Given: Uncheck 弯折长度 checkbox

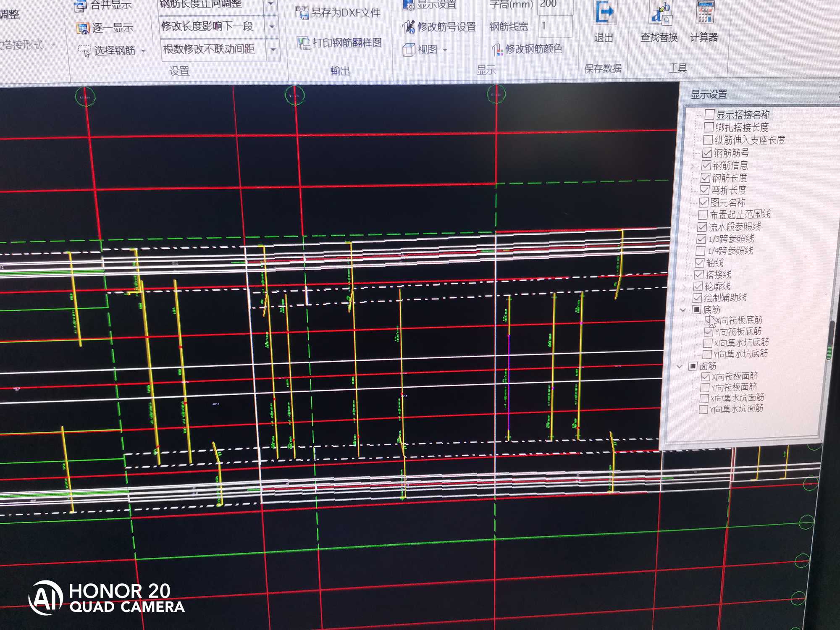Looking at the screenshot, I should click(x=704, y=190).
